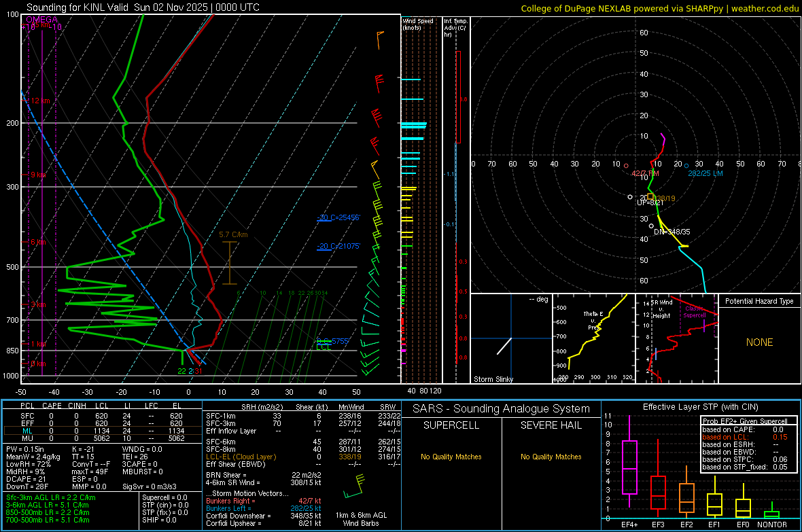
Task: Click the blue 'Bunkers Left =' line
Action: coord(264,508)
